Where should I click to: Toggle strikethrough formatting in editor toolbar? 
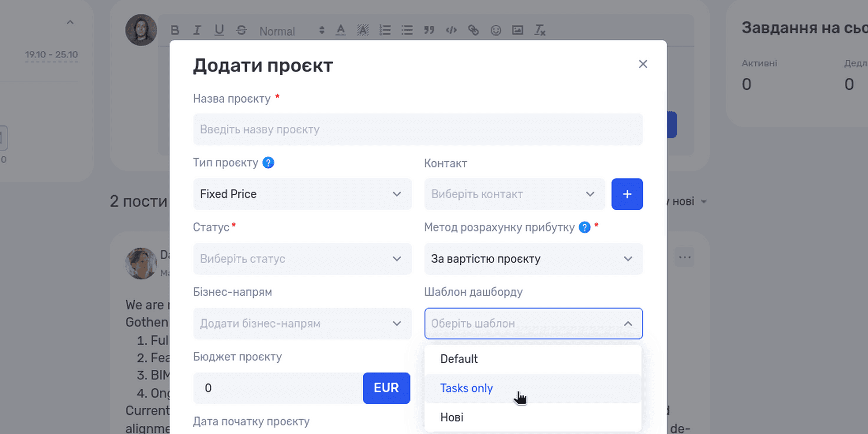coord(241,30)
